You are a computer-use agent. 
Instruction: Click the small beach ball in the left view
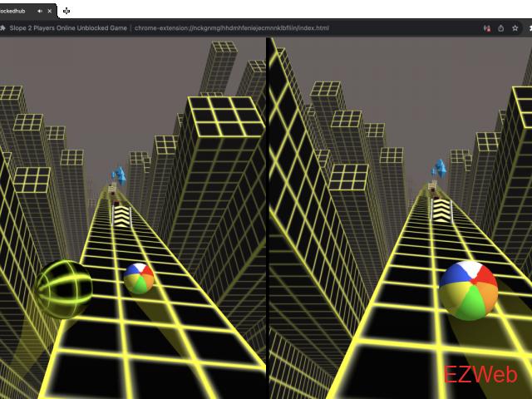click(139, 278)
